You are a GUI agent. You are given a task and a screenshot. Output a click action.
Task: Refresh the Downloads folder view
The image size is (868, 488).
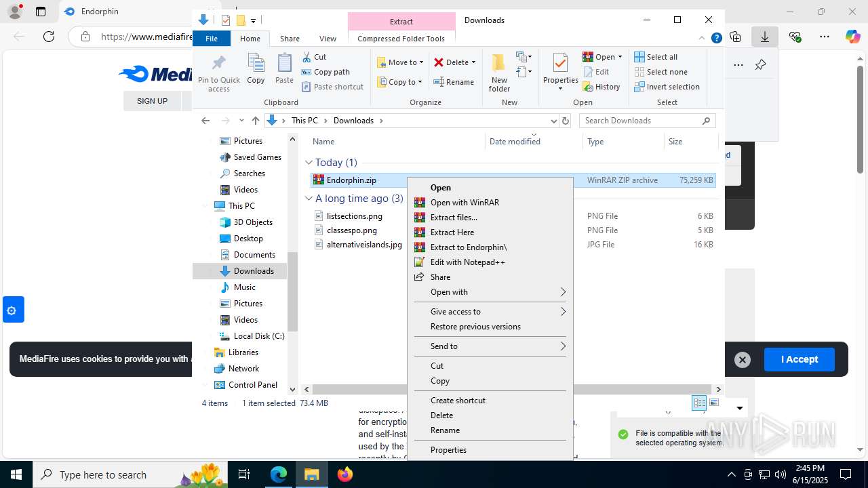click(x=566, y=121)
